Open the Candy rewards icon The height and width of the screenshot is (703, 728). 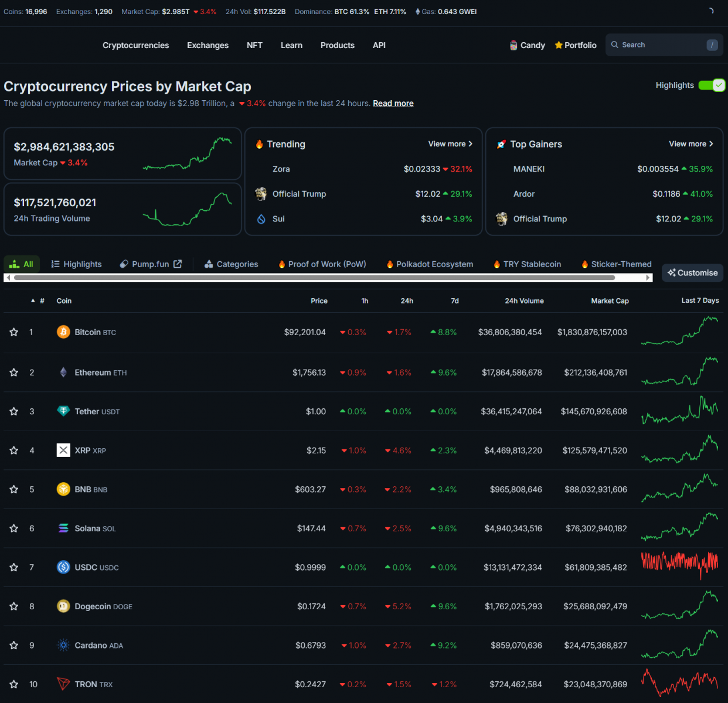(x=513, y=45)
